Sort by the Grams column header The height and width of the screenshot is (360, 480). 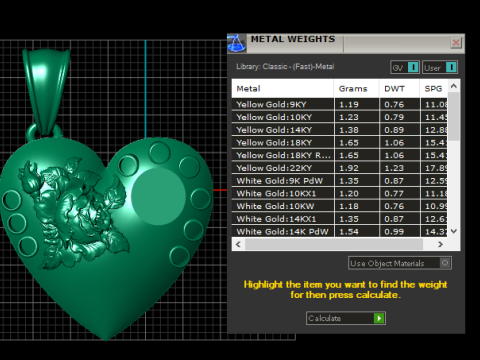(356, 89)
